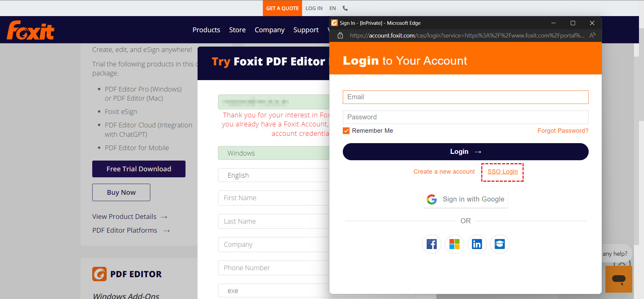Focus the Email input field
The image size is (644, 299).
pyautogui.click(x=466, y=97)
